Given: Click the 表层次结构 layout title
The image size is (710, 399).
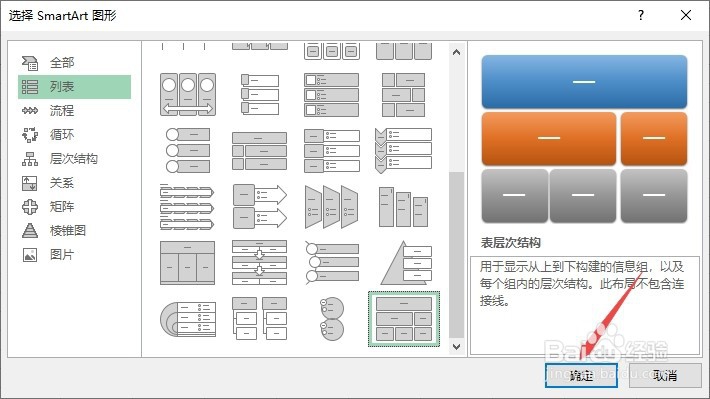Looking at the screenshot, I should [x=510, y=243].
